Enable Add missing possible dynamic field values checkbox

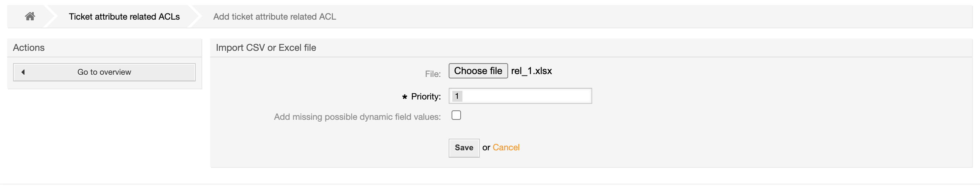[x=456, y=115]
